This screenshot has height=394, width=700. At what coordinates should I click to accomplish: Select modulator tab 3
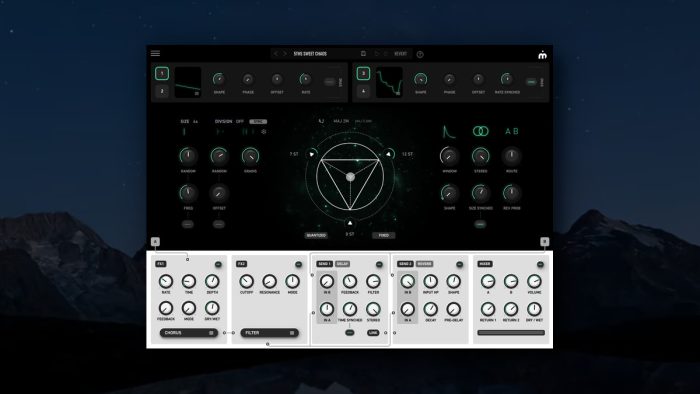[363, 73]
